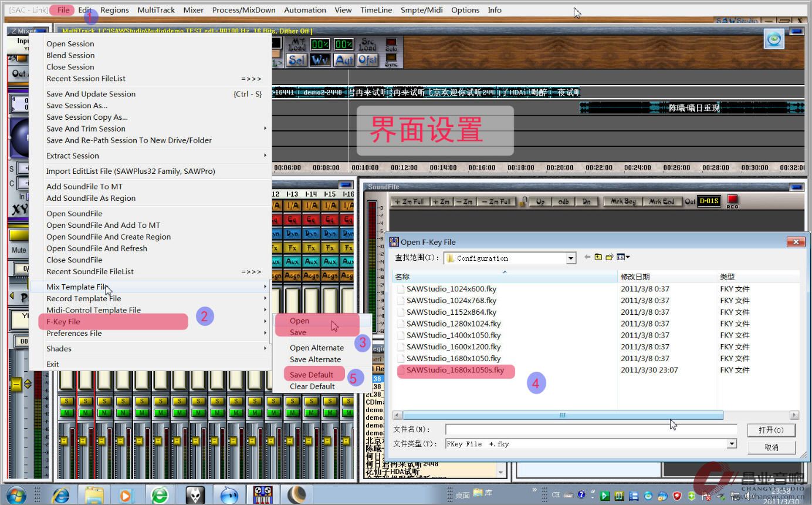The width and height of the screenshot is (812, 505).
Task: Click the up-one-level folder icon
Action: pyautogui.click(x=598, y=257)
